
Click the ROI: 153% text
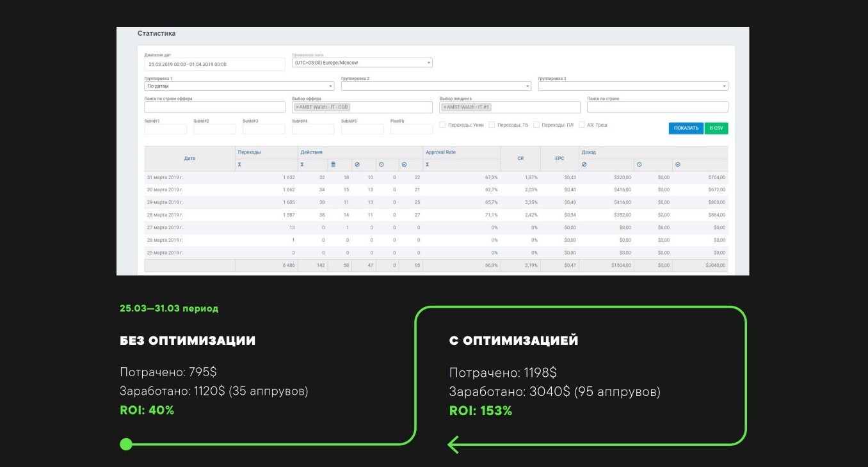[481, 411]
